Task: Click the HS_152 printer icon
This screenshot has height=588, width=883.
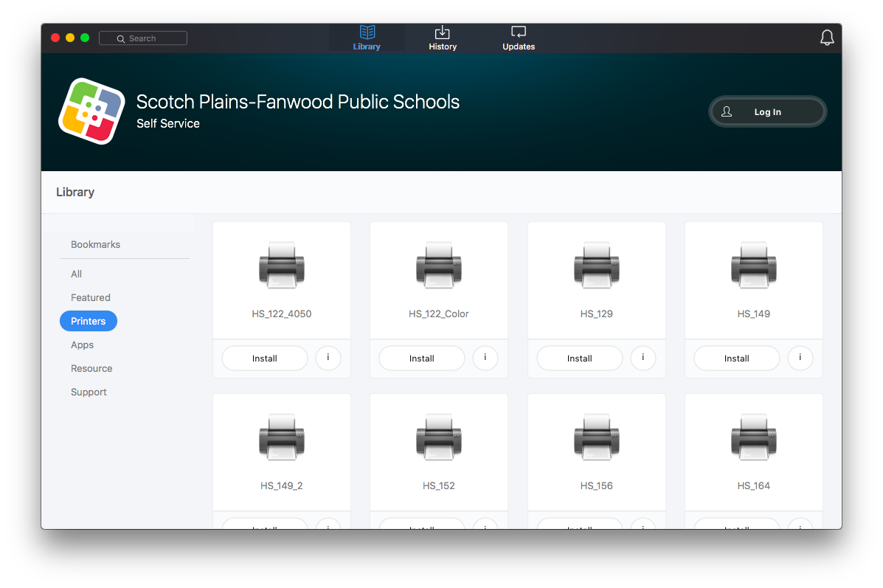Action: point(439,437)
